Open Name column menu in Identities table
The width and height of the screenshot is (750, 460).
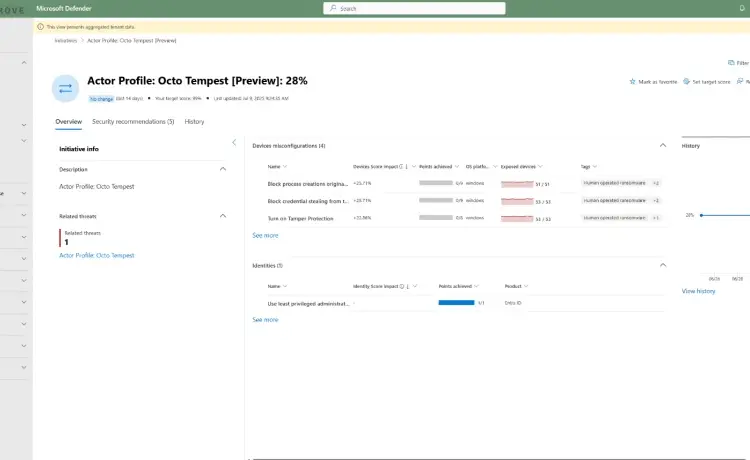285,286
